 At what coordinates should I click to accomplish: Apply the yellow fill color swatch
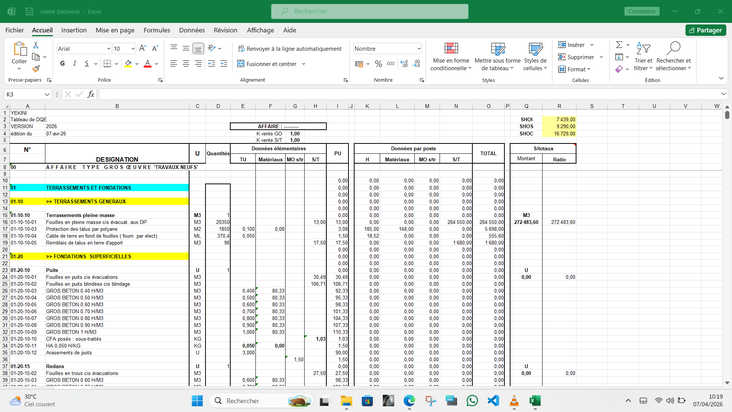coord(128,64)
